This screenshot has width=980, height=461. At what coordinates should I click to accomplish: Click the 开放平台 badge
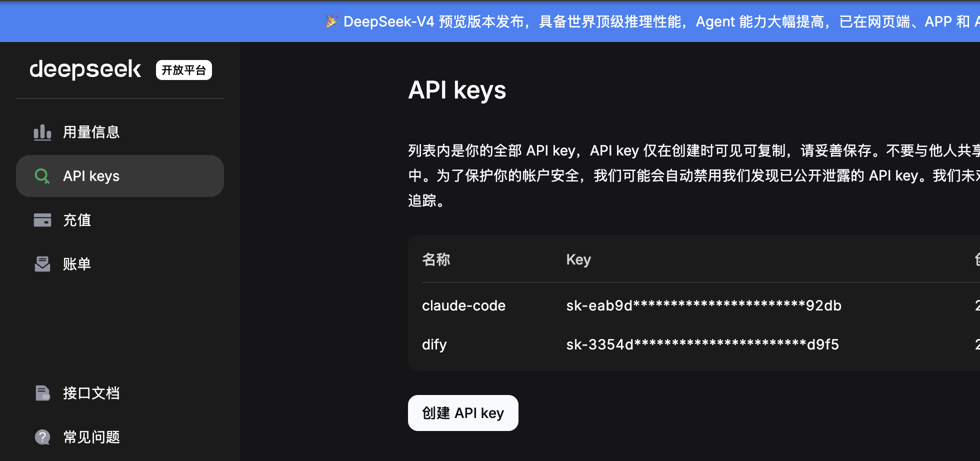point(184,70)
